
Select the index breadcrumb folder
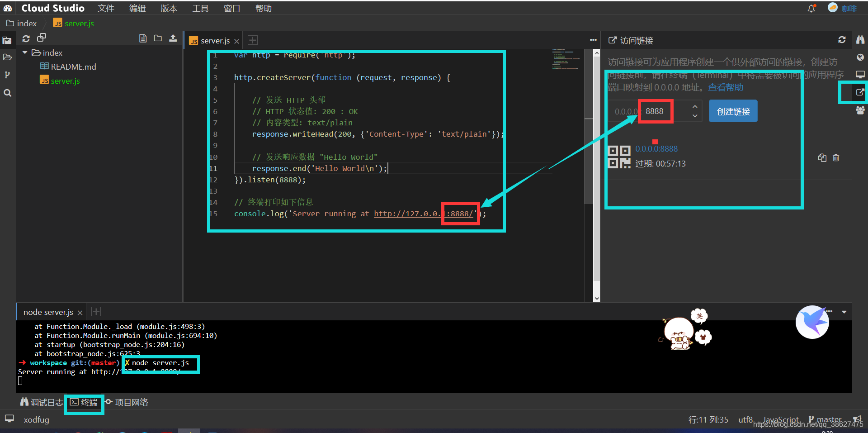pos(22,23)
